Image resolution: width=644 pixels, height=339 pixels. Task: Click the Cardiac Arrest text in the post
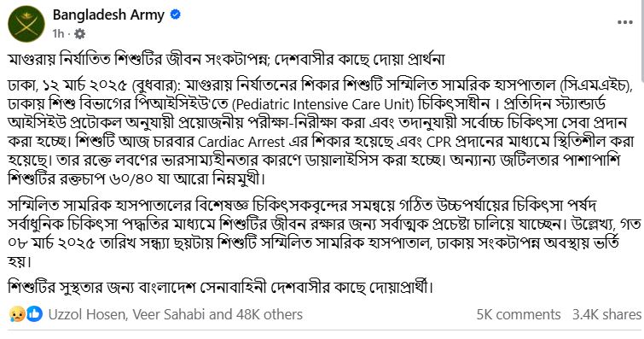(241, 142)
